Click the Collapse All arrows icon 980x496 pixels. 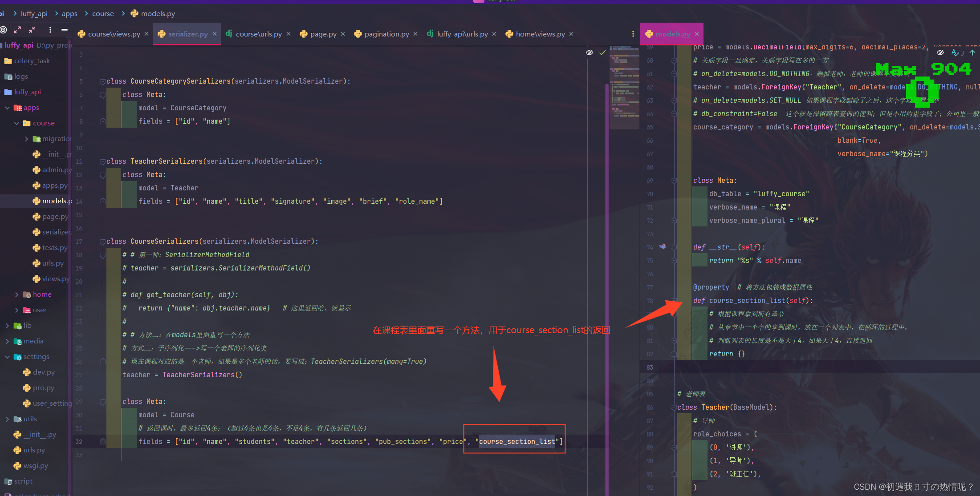(x=32, y=30)
